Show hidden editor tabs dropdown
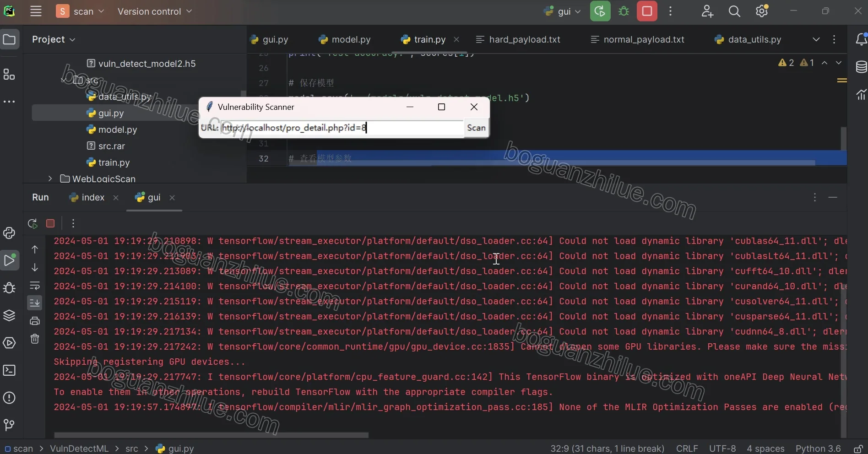868x454 pixels. pos(816,39)
